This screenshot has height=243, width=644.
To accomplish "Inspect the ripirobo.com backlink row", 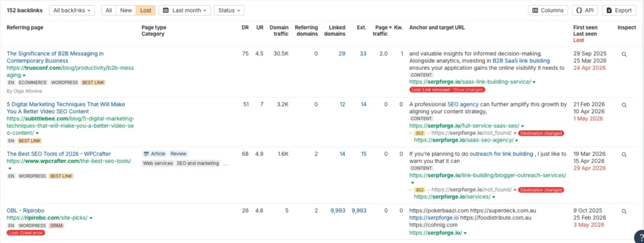I will pos(624,212).
